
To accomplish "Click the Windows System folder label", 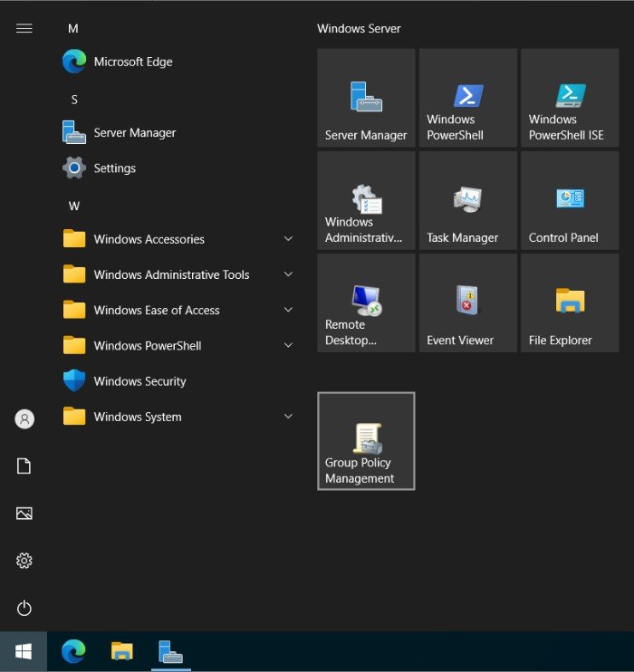I will [x=138, y=417].
